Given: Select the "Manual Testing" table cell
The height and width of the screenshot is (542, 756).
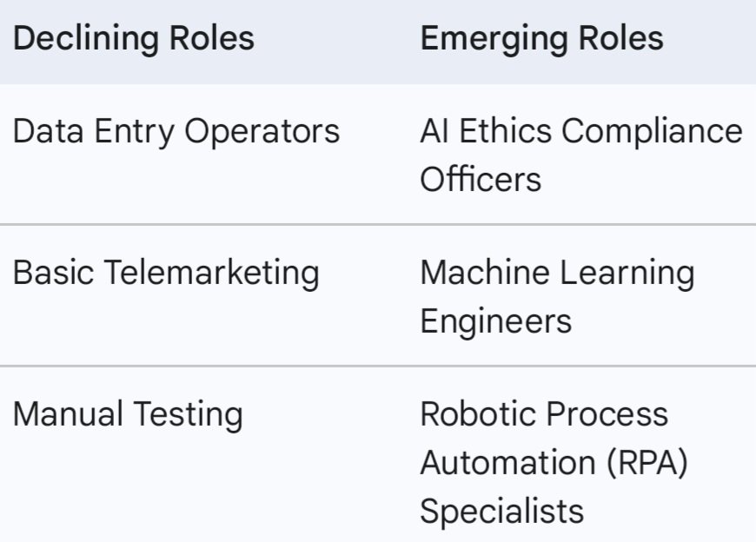Looking at the screenshot, I should [x=128, y=413].
